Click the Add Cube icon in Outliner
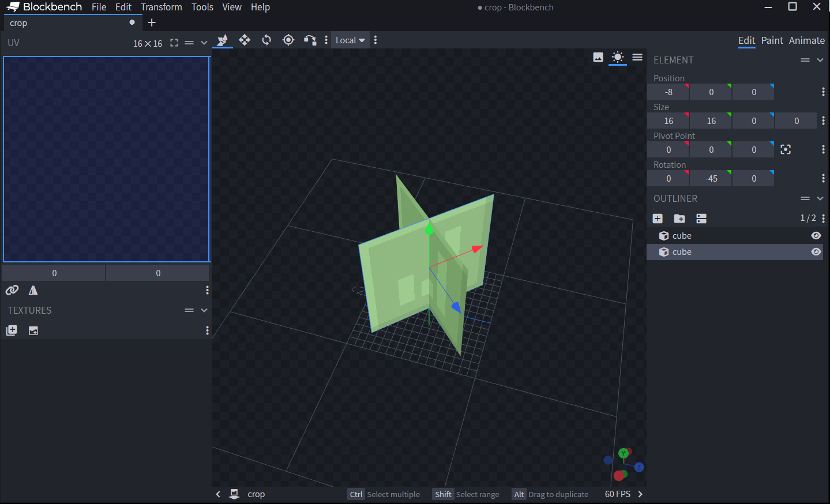This screenshot has height=504, width=830. (x=658, y=219)
